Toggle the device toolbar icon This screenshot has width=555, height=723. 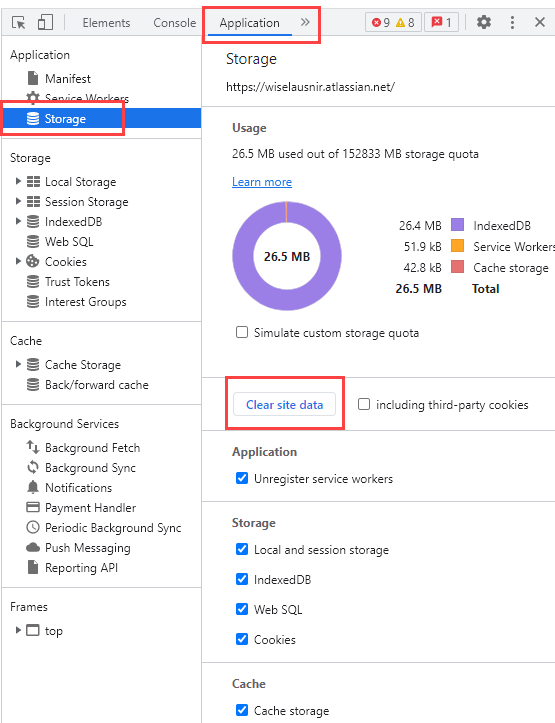(x=45, y=22)
